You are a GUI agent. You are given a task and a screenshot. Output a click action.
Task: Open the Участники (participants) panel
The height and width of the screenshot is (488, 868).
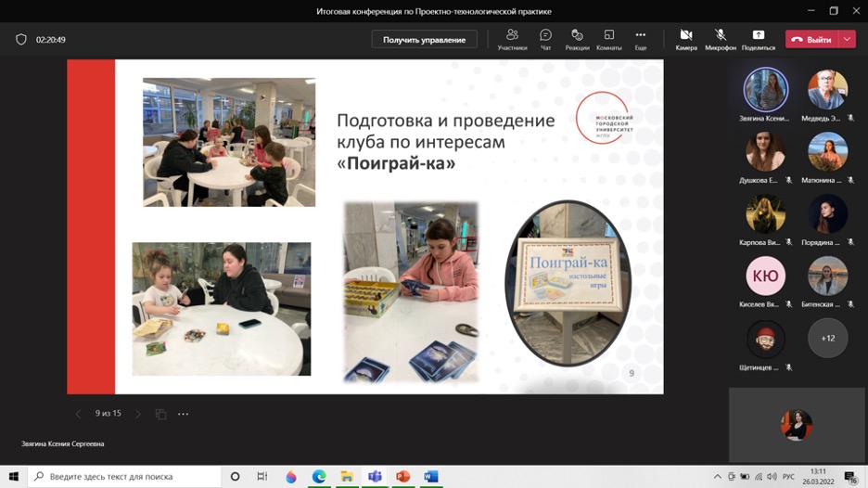click(512, 39)
